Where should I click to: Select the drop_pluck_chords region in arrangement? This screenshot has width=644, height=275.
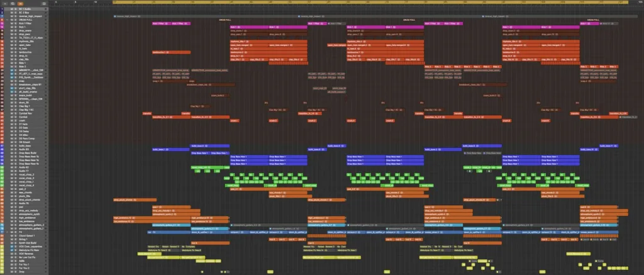[x=126, y=199]
